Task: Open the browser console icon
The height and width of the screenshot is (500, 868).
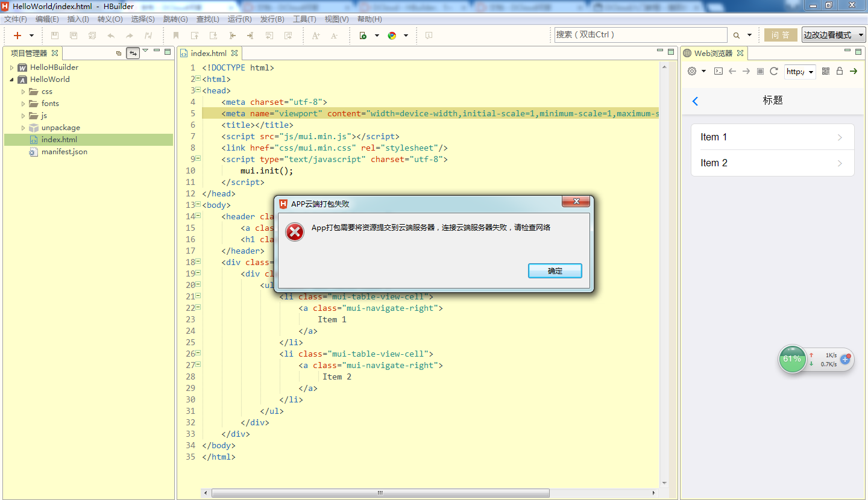Action: point(718,71)
